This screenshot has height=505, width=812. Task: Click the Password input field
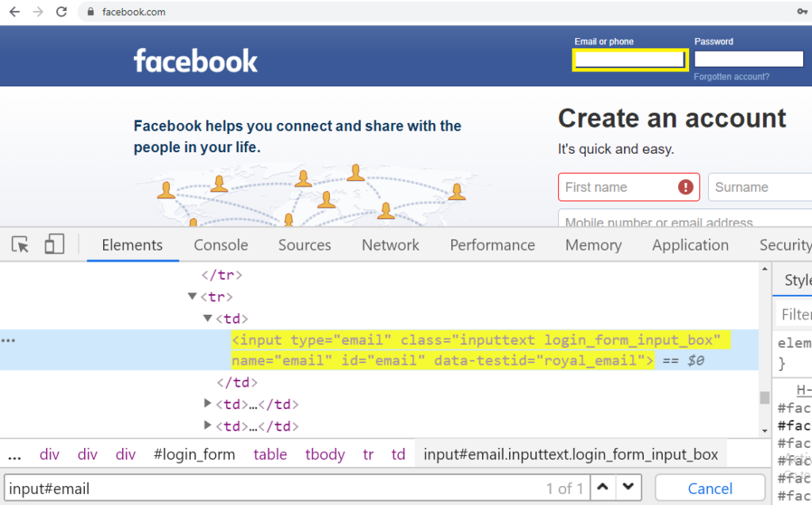click(x=749, y=59)
